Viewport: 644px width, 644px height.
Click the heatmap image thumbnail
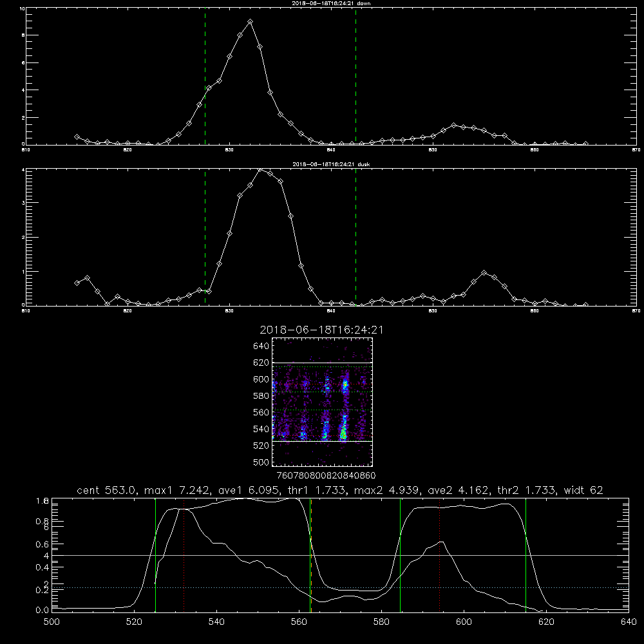[x=322, y=402]
